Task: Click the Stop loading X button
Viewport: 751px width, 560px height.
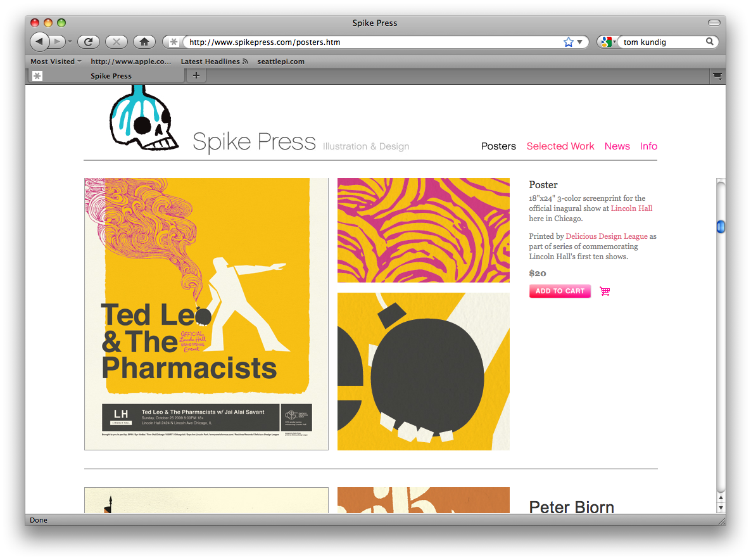Action: pyautogui.click(x=117, y=42)
